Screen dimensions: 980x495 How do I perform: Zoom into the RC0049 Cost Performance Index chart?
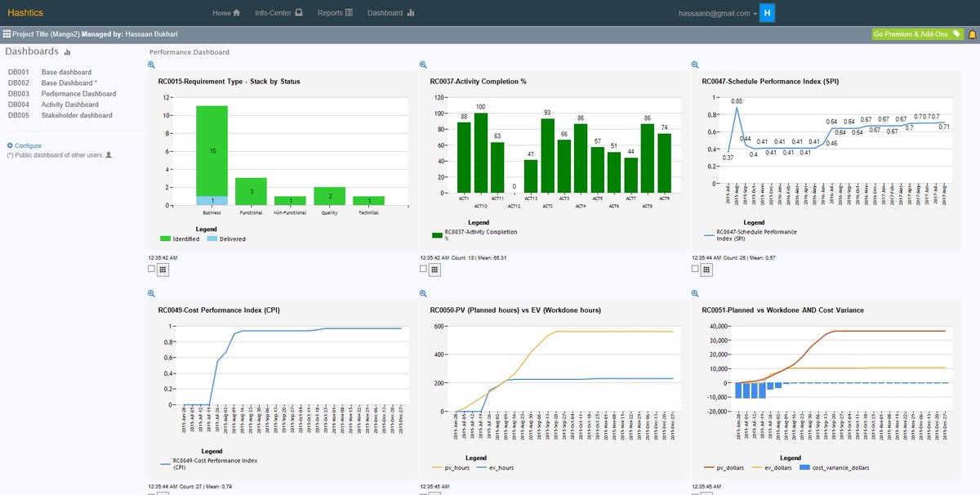(151, 294)
